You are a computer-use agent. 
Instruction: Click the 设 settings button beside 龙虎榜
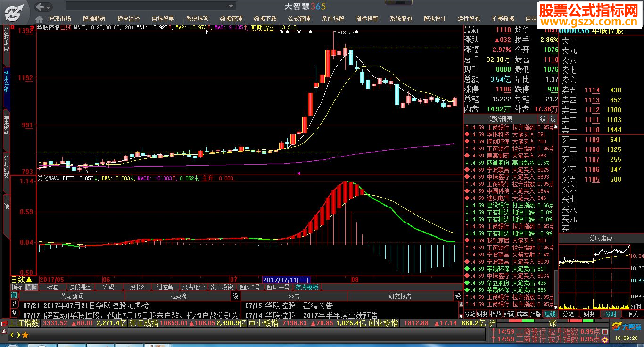[x=235, y=296]
